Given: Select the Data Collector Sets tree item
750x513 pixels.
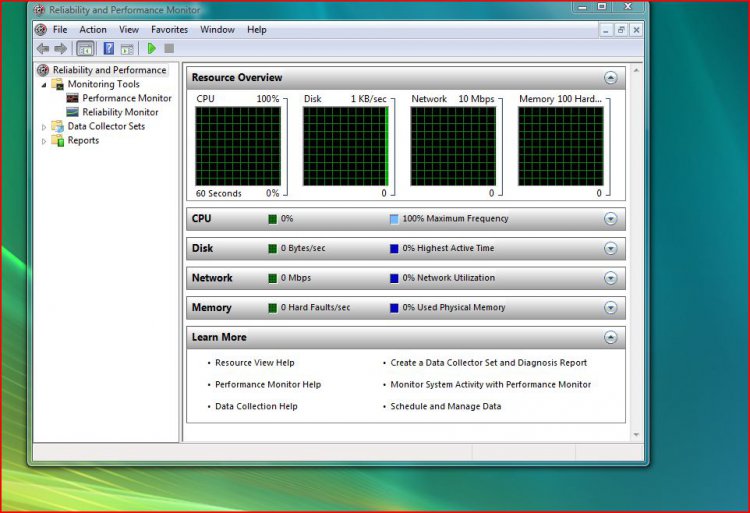Looking at the screenshot, I should click(x=106, y=126).
